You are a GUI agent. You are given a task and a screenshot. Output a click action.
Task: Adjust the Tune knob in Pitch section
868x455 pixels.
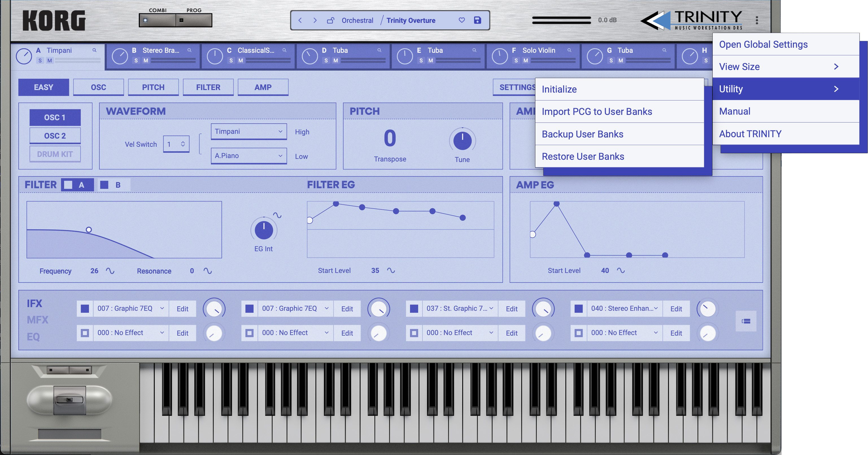pos(462,141)
